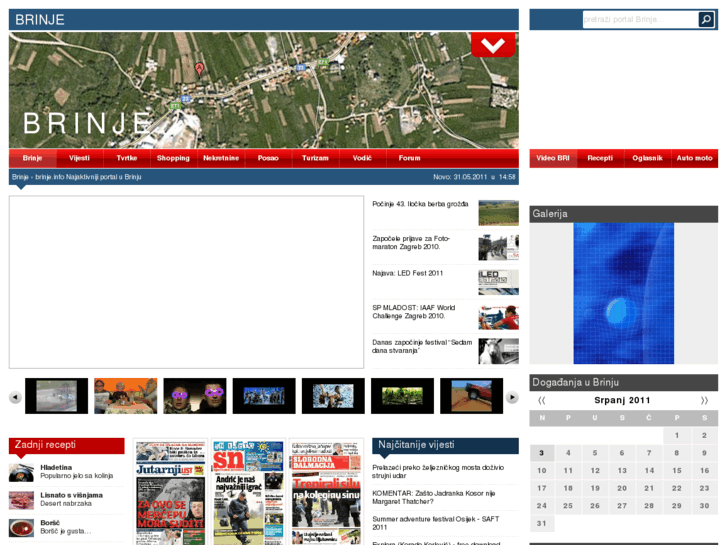The width and height of the screenshot is (727, 545).
Task: Go to next month in calendar
Action: [x=704, y=400]
